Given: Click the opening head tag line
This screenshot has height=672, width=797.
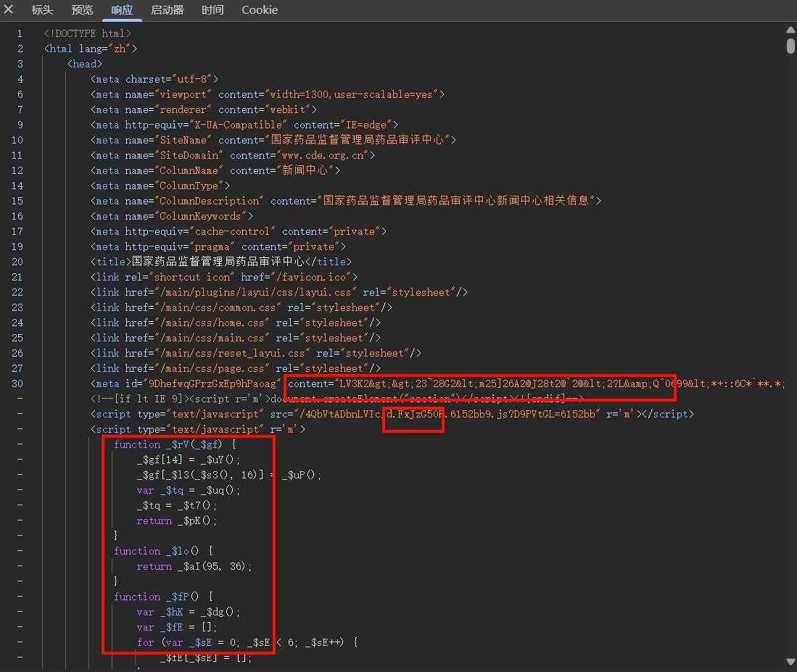Looking at the screenshot, I should point(85,64).
